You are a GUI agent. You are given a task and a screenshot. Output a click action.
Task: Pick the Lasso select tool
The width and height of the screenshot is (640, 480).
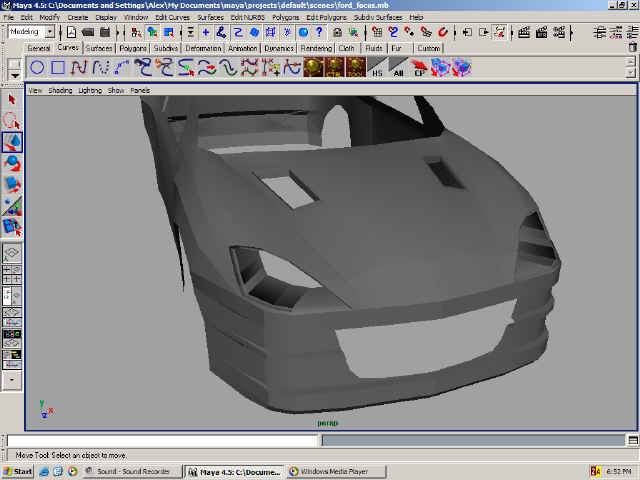point(12,120)
